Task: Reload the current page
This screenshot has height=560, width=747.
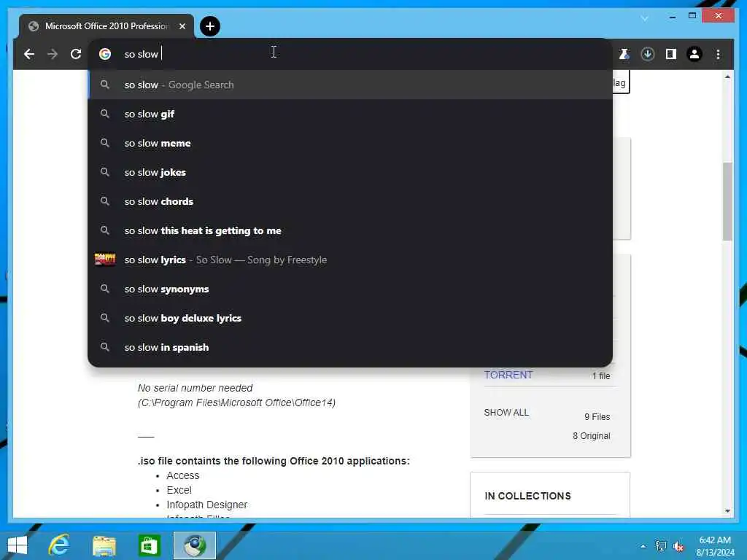Action: (76, 54)
